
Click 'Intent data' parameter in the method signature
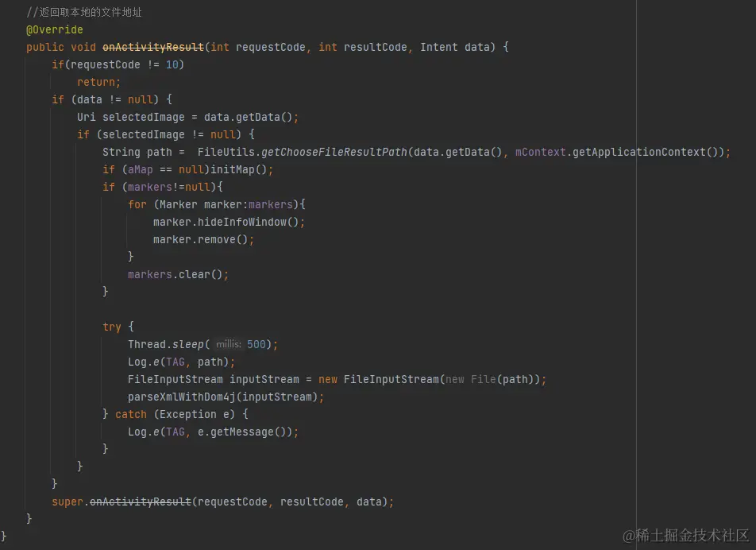click(x=455, y=47)
